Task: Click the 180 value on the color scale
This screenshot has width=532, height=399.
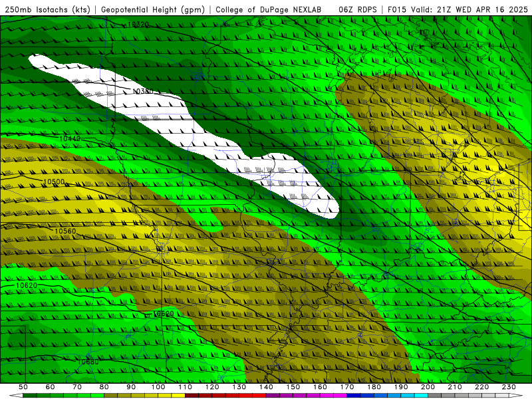Action: (374, 387)
